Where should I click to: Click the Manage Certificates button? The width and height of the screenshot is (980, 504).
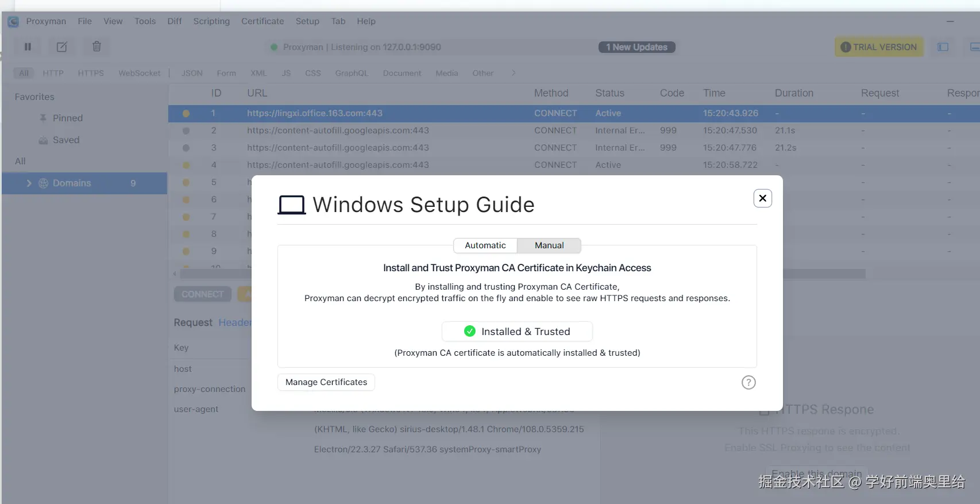click(x=326, y=382)
